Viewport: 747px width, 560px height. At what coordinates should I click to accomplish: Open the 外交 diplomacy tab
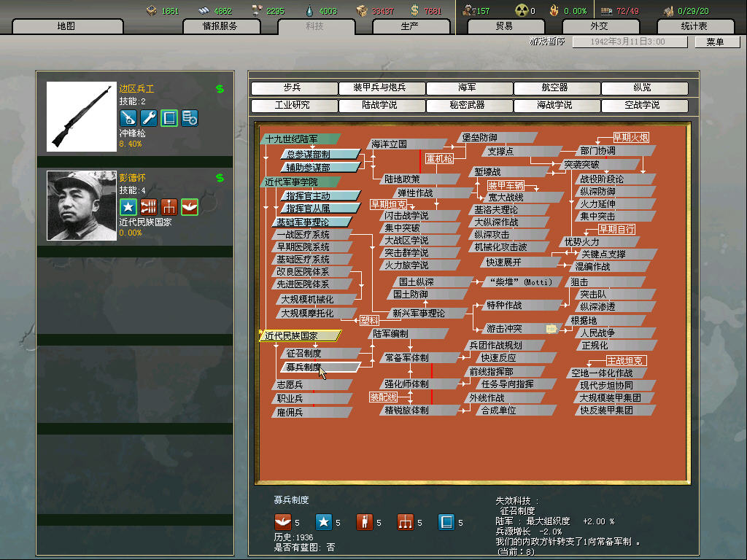pos(600,26)
